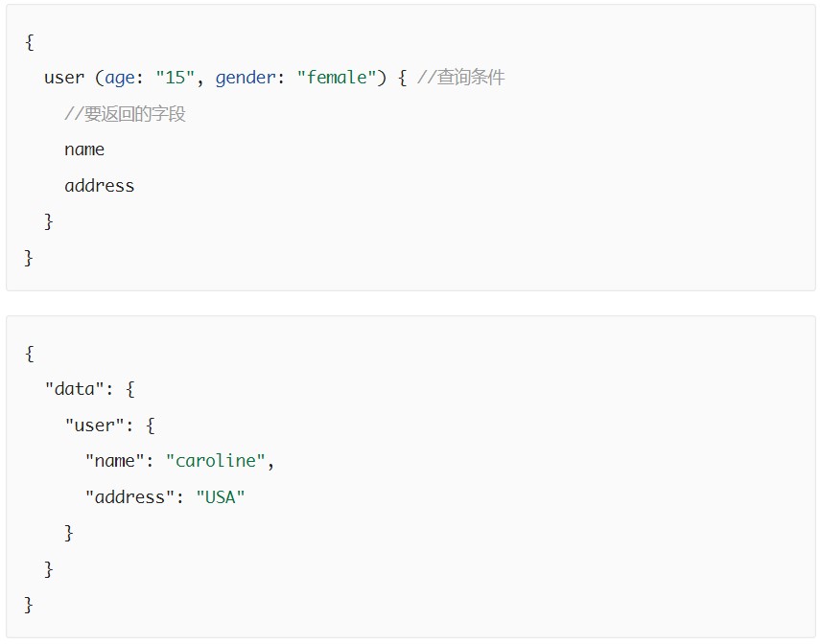Click the quoted "name" key in the response
This screenshot has width=820, height=644.
[115, 461]
